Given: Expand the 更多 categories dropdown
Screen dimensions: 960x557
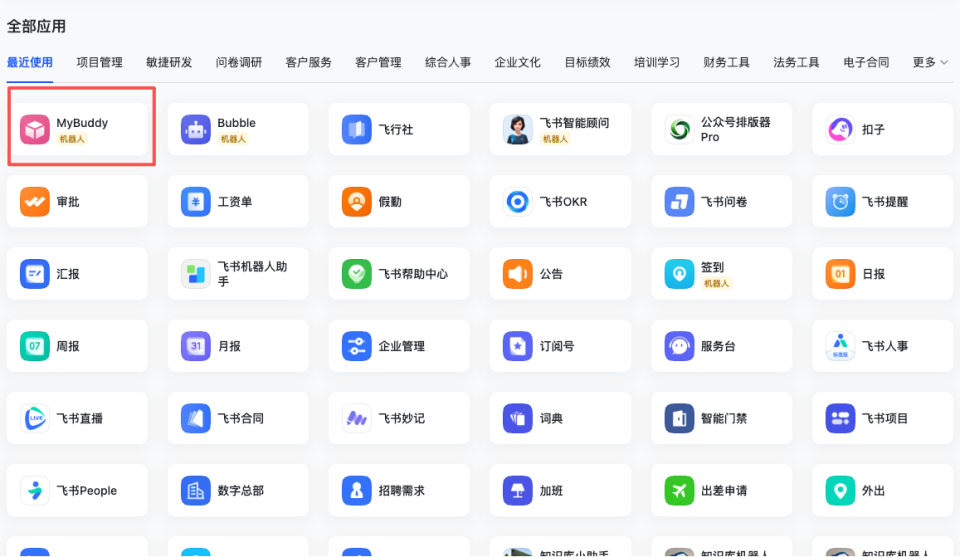Looking at the screenshot, I should pyautogui.click(x=930, y=62).
